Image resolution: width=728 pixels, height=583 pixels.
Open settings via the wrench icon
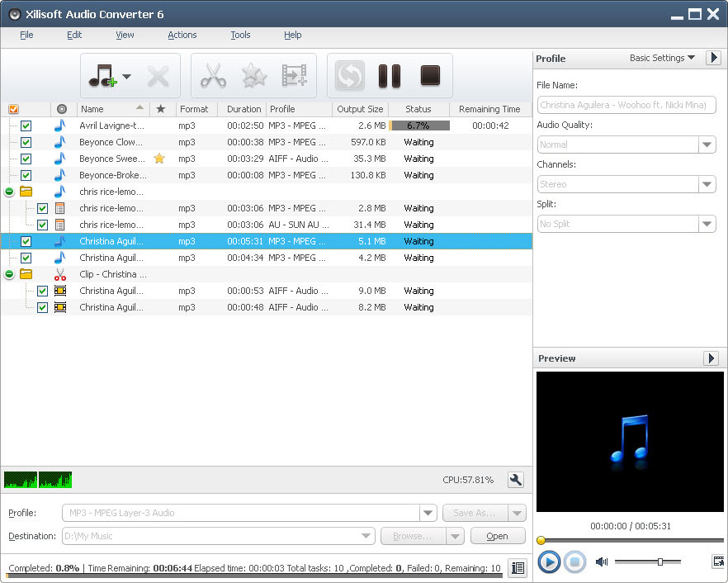click(x=515, y=479)
